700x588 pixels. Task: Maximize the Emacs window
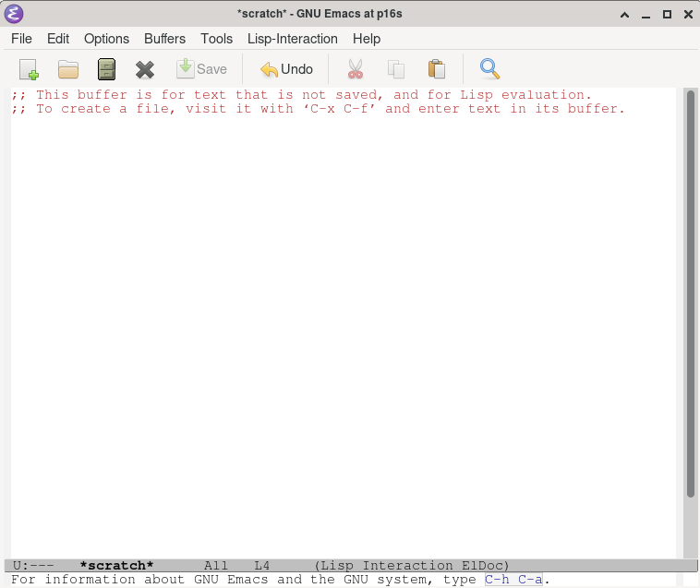(x=667, y=14)
